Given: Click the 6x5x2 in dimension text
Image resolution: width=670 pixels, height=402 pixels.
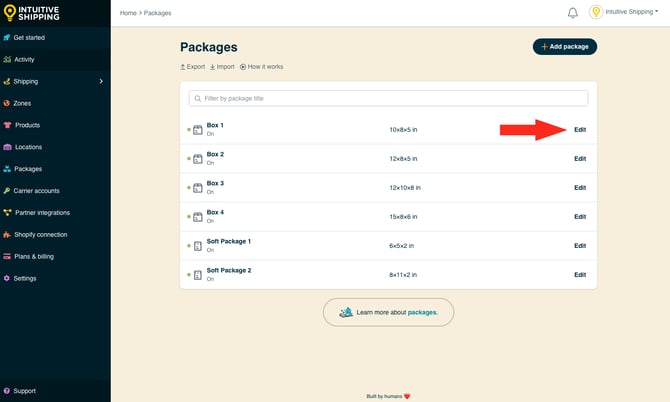Looking at the screenshot, I should (402, 246).
